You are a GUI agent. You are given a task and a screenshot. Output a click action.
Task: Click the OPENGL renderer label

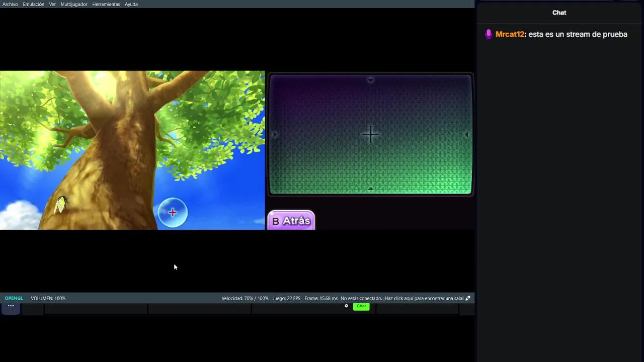(x=14, y=298)
